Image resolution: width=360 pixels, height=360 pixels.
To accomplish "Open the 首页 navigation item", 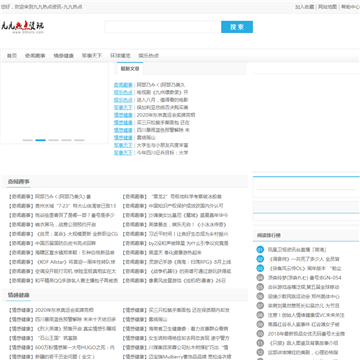I will tap(12, 56).
